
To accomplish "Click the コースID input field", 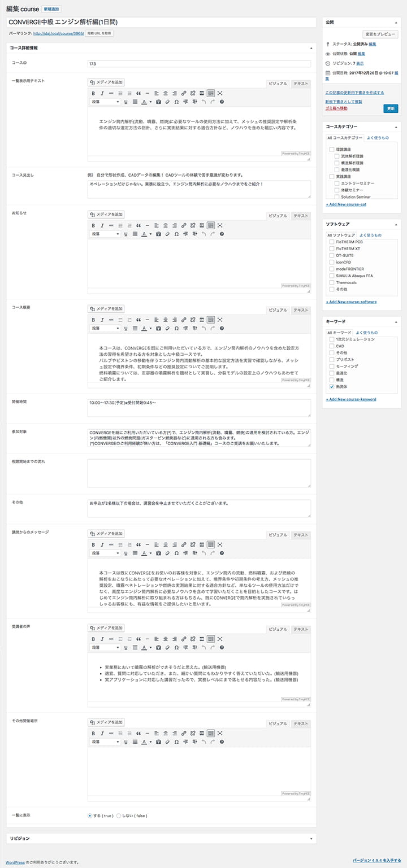I will [199, 64].
